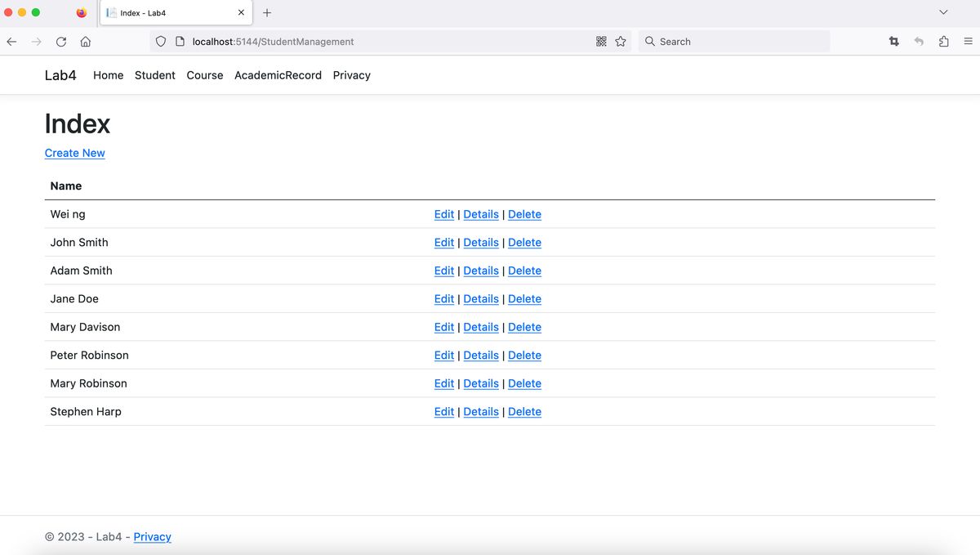Screen dimensions: 980x555
Task: Click the name text Peter Robinson
Action: (90, 356)
